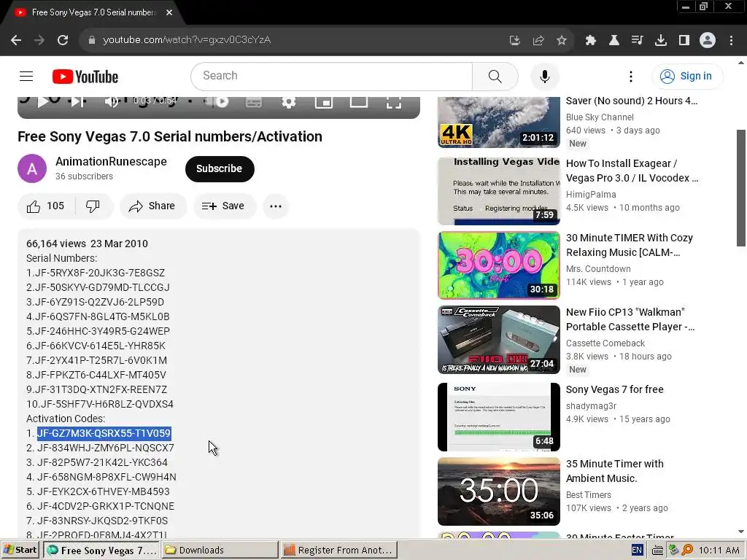Open the Windows Start menu
Screen dimensions: 747x560
[x=20, y=550]
